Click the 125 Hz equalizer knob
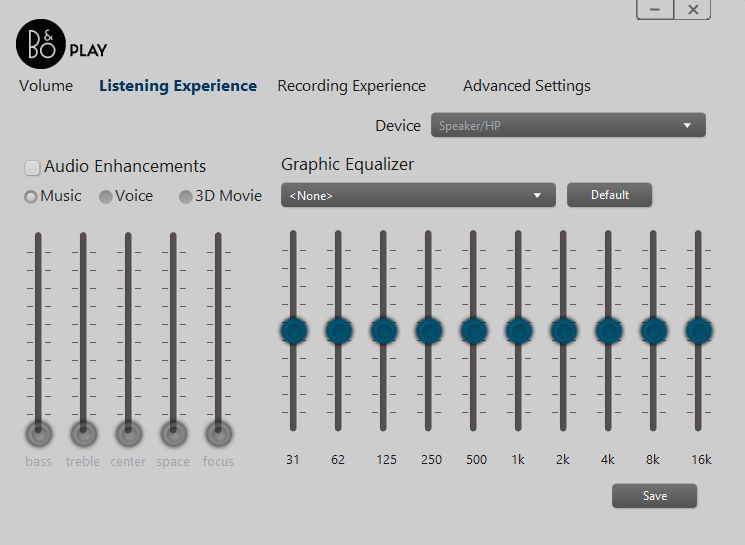745x545 pixels. (x=384, y=331)
